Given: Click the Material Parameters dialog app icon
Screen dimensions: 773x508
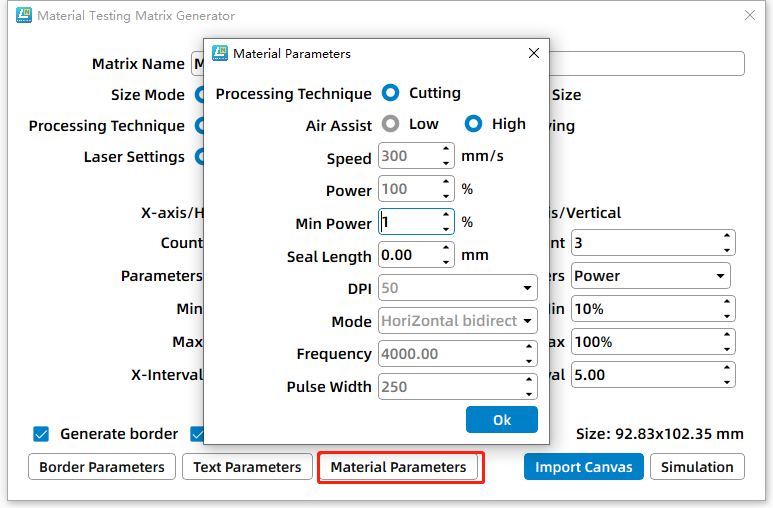Looking at the screenshot, I should coord(220,53).
